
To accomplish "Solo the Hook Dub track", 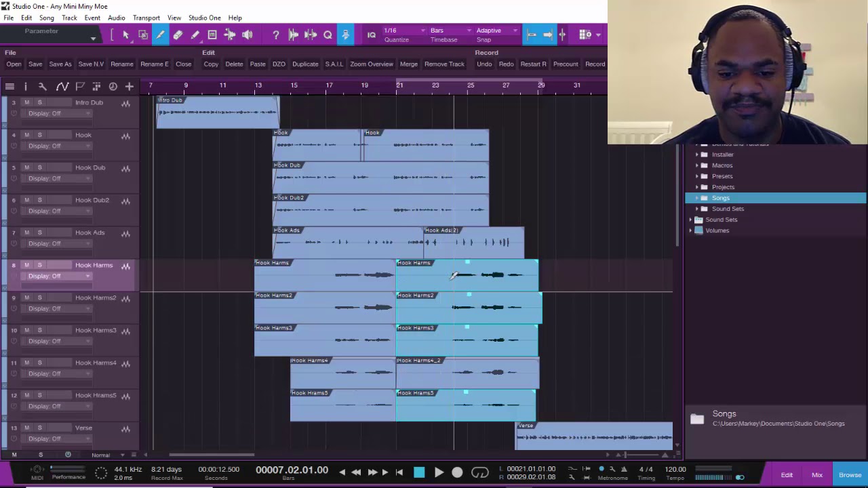I will (x=39, y=167).
